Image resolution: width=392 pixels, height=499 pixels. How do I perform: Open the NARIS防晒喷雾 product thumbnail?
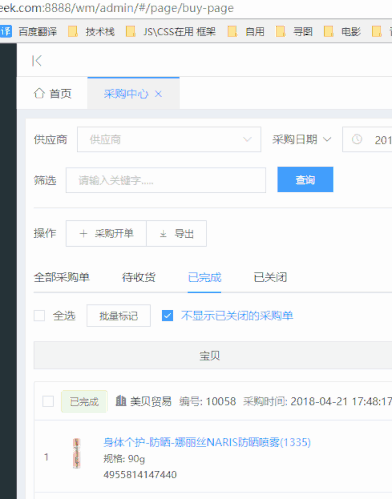click(x=77, y=453)
